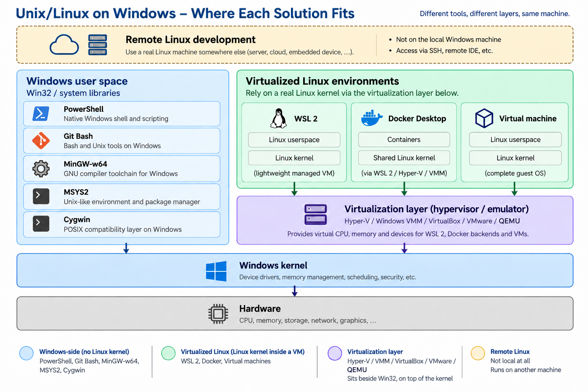Click 'Virtualized Linux (Linux kernel inside a VM)' label
Image resolution: width=588 pixels, height=392 pixels.
[x=243, y=352]
